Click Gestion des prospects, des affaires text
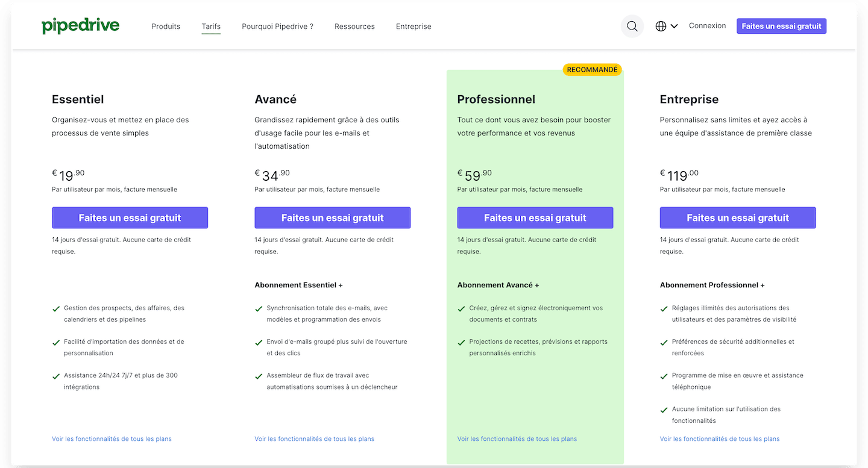The width and height of the screenshot is (868, 468). tap(124, 314)
